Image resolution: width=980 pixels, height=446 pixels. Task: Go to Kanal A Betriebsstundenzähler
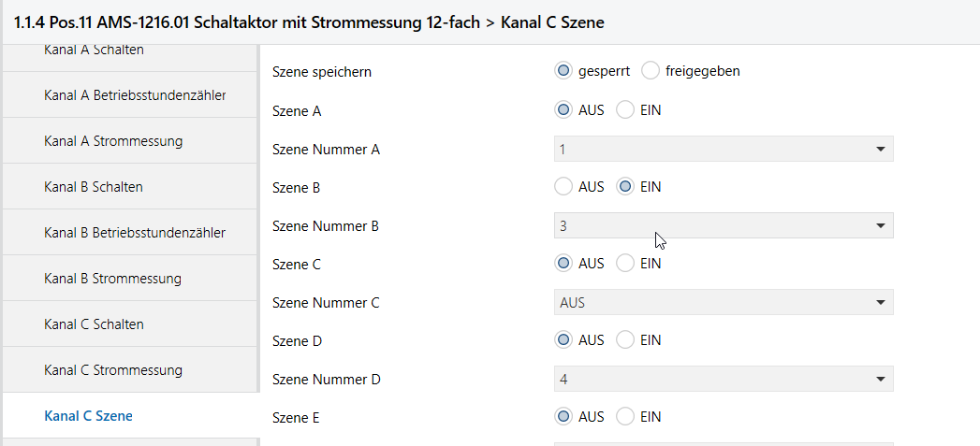pos(134,95)
